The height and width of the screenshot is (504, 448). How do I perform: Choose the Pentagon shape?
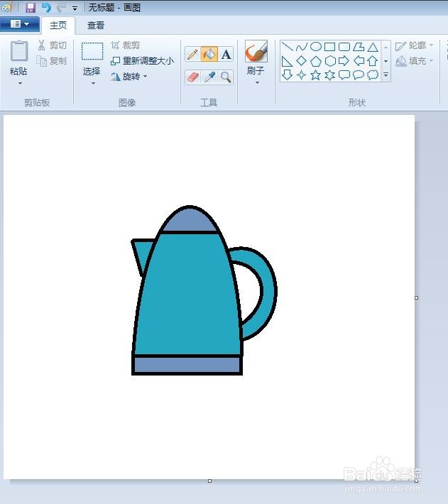(x=316, y=61)
